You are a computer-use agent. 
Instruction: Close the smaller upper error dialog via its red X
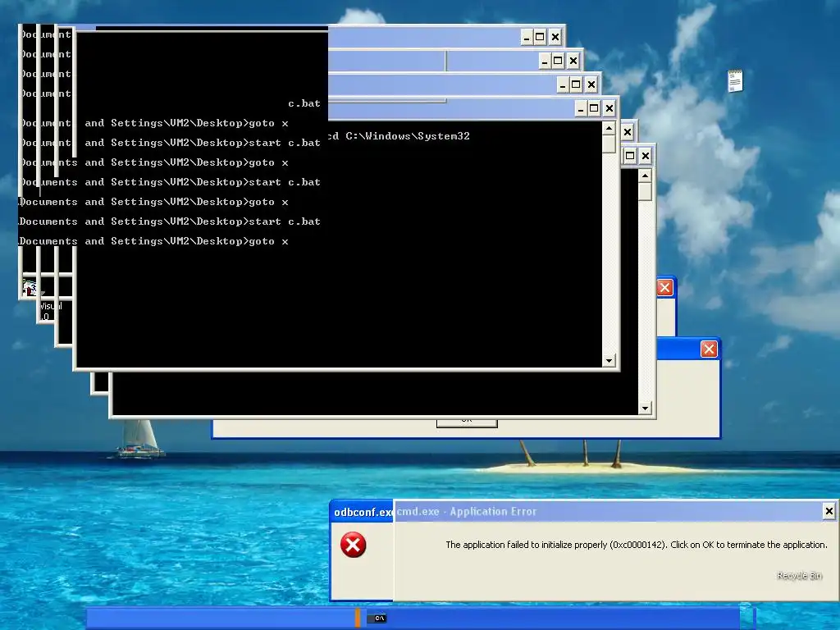(x=664, y=288)
